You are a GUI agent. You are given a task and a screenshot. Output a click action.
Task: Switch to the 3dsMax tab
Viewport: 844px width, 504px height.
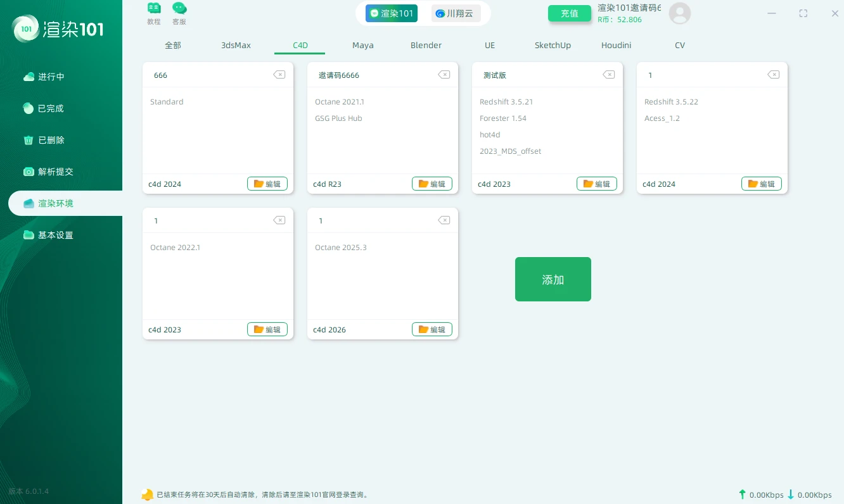(x=236, y=46)
